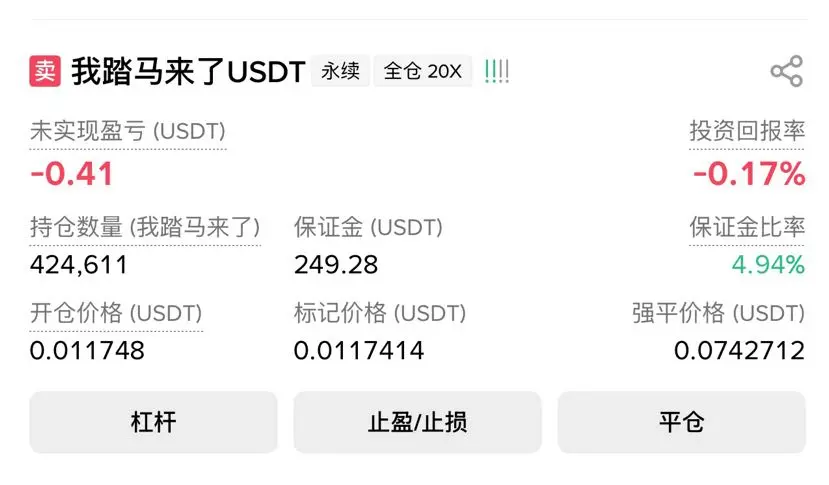Open the 我踏马来了USDT contract title
Screen dimensions: 829x485
coord(188,71)
